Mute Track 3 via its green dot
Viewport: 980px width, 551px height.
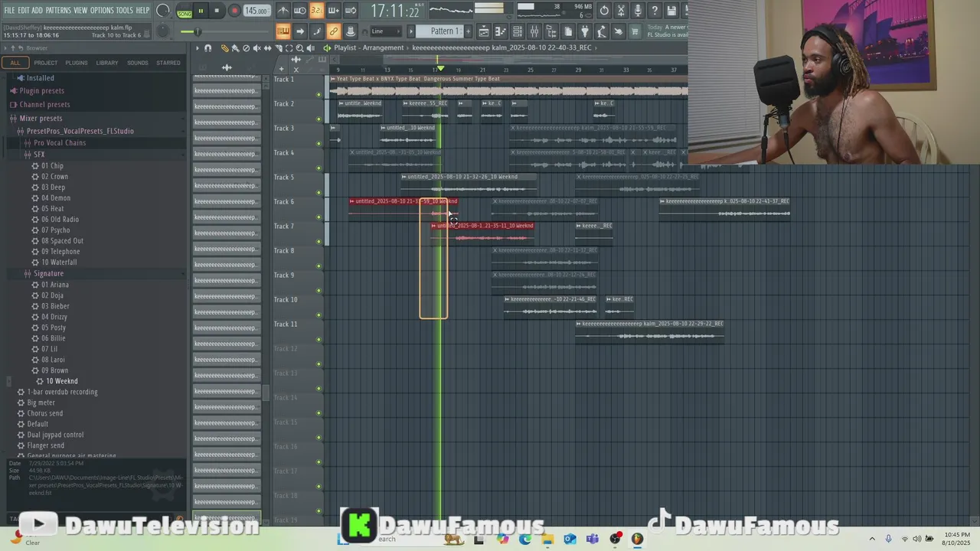pyautogui.click(x=319, y=144)
